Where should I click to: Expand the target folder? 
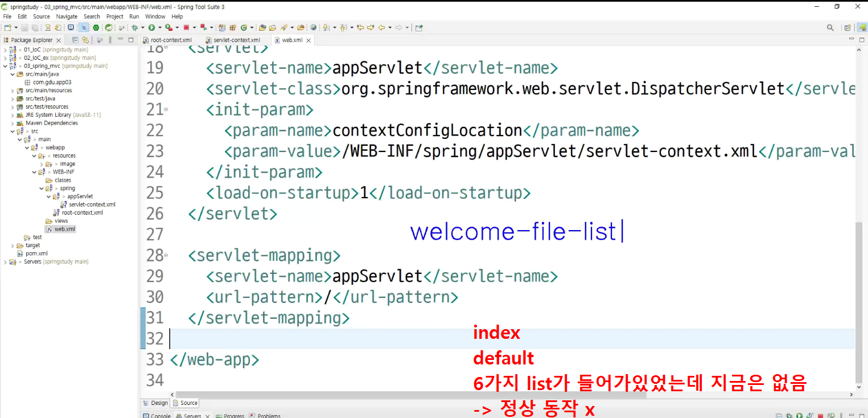coord(13,245)
